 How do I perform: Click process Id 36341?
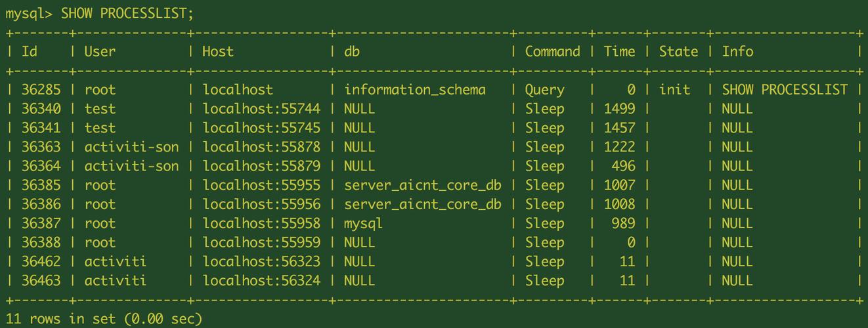[x=41, y=128]
